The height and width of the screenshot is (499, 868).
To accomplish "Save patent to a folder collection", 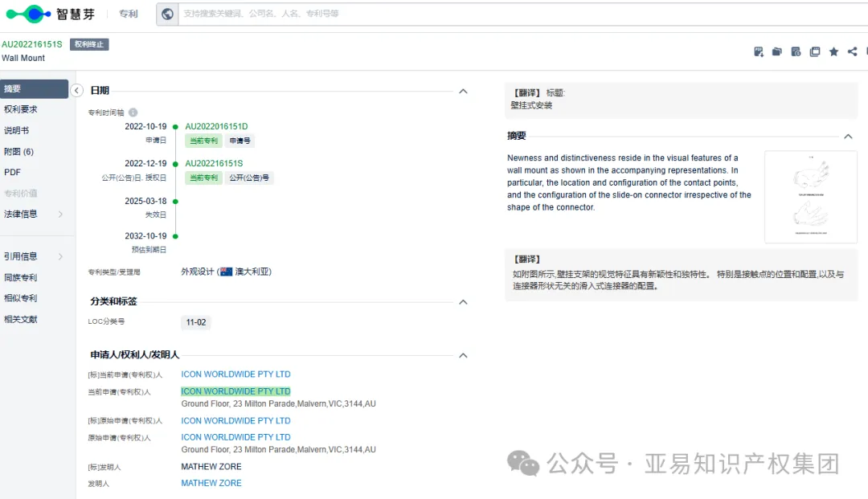I will (776, 51).
